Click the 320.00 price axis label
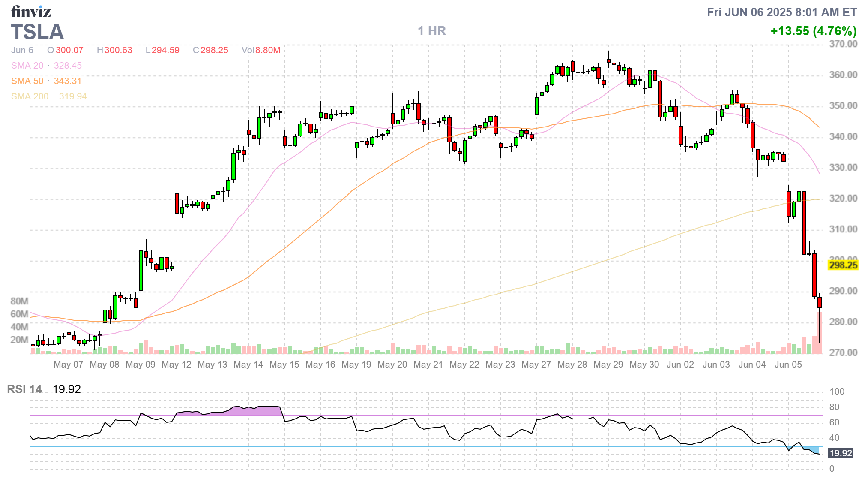This screenshot has height=482, width=868. coord(843,198)
